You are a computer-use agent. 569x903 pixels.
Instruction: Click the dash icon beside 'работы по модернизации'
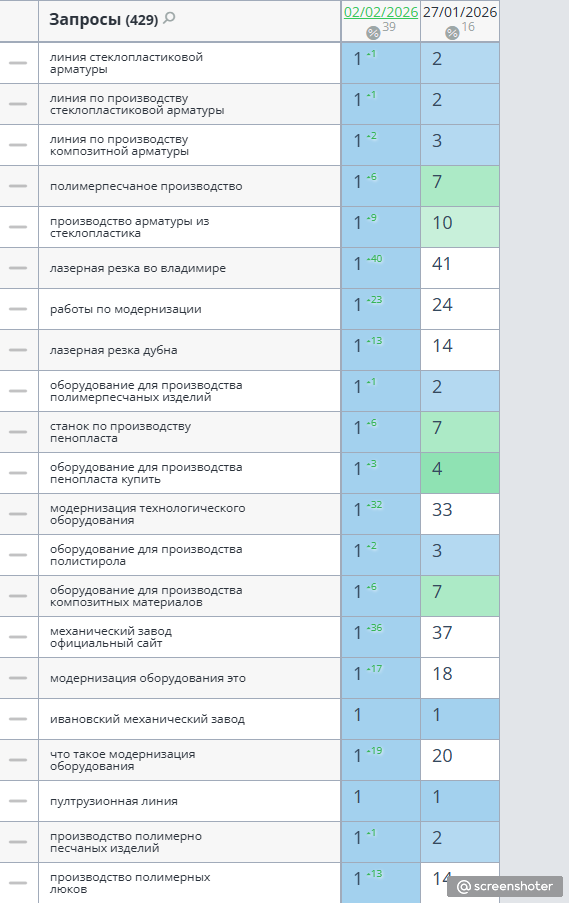click(x=18, y=309)
